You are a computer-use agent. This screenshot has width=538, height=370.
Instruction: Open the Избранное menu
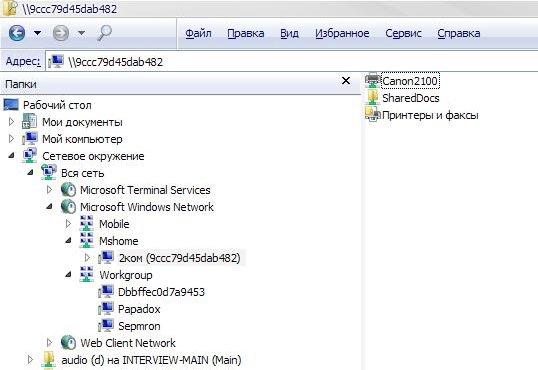pos(342,33)
